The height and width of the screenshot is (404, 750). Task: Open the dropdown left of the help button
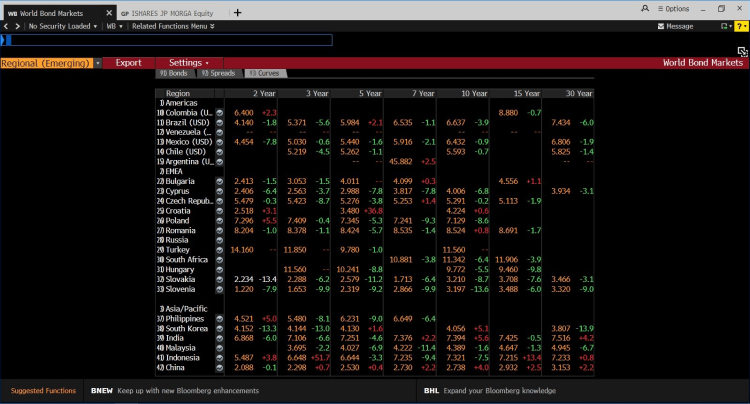[x=727, y=26]
